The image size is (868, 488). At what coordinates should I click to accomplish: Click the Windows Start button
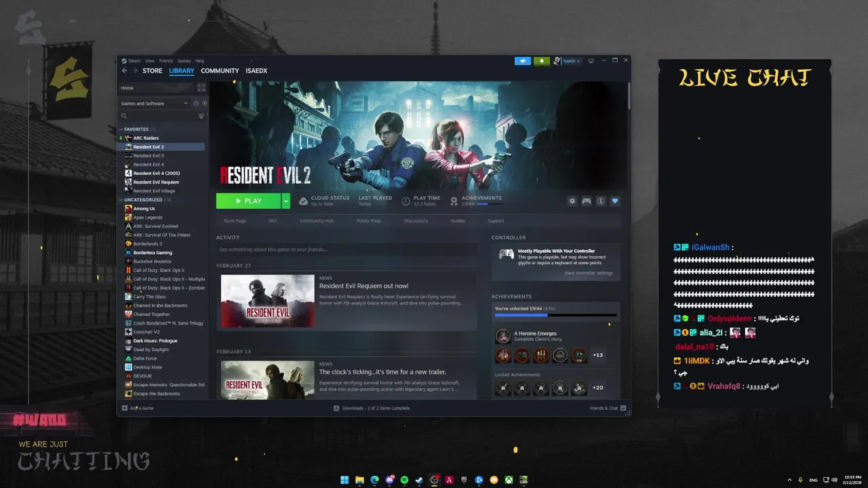pyautogui.click(x=344, y=480)
